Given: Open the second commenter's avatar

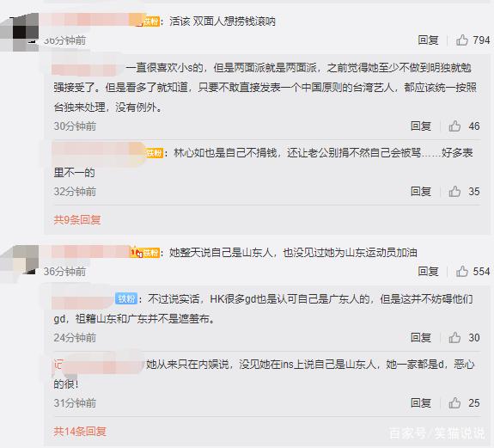Looking at the screenshot, I should click(x=20, y=260).
